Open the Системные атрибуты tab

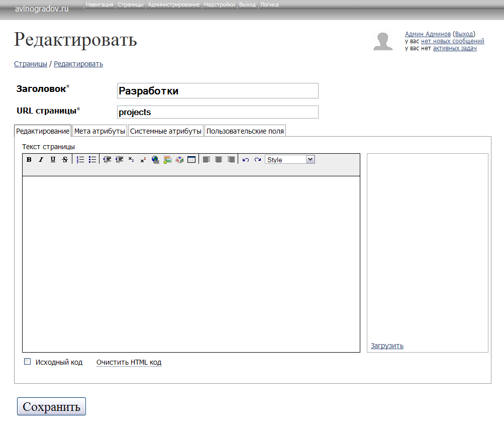pyautogui.click(x=166, y=131)
